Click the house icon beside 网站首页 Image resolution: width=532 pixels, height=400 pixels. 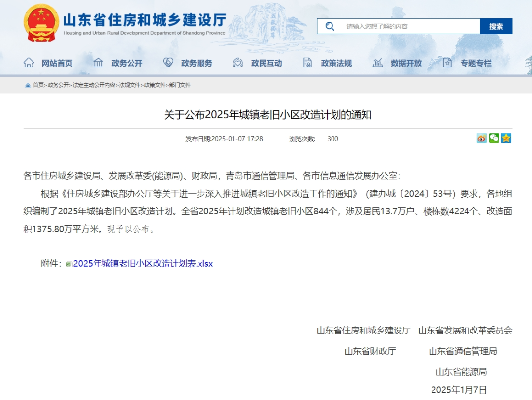[x=29, y=63]
